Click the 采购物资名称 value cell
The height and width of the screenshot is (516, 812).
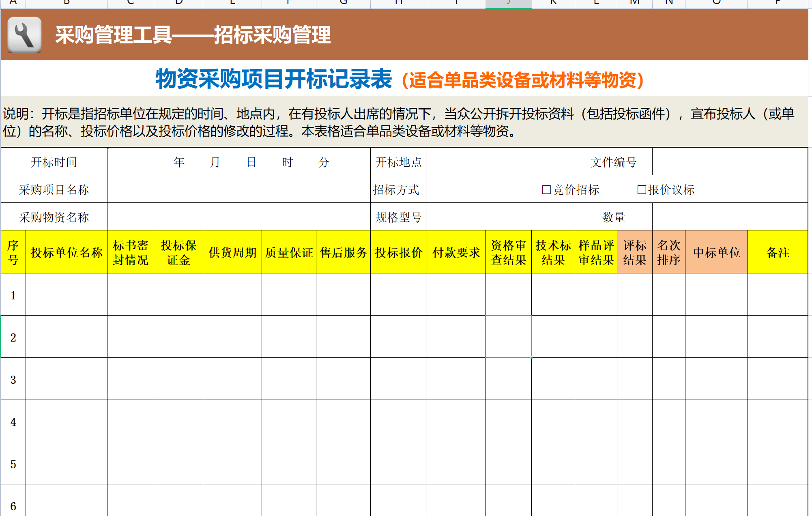pos(238,217)
